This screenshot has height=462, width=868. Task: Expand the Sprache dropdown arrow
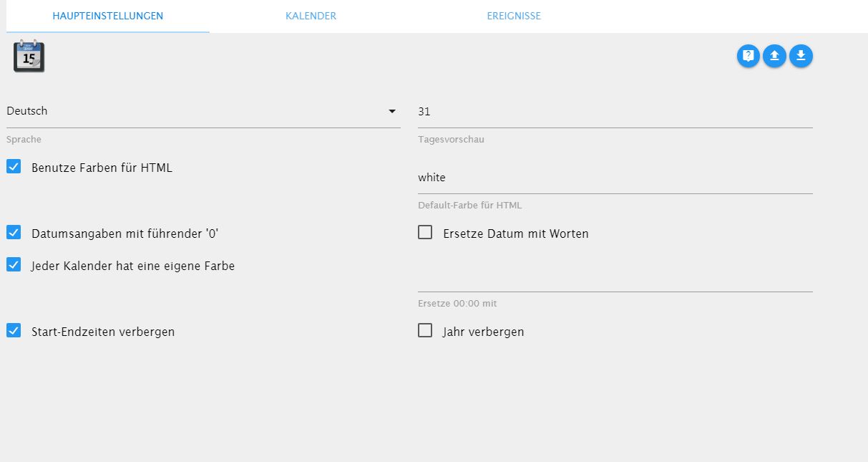click(x=392, y=112)
